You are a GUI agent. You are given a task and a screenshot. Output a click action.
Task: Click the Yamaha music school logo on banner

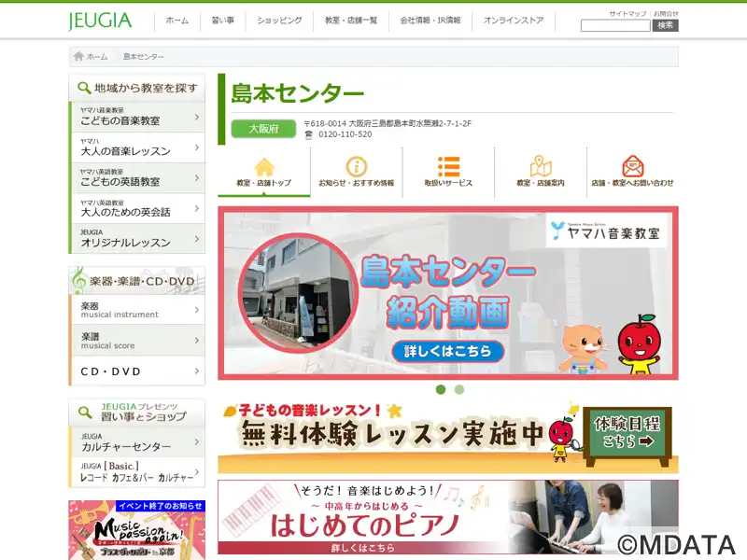(x=607, y=231)
